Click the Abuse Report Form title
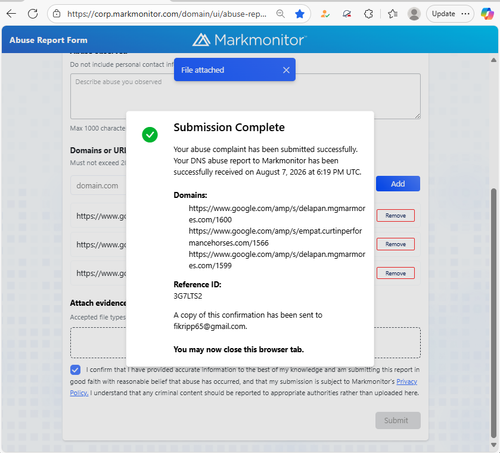500x453 pixels. (48, 40)
